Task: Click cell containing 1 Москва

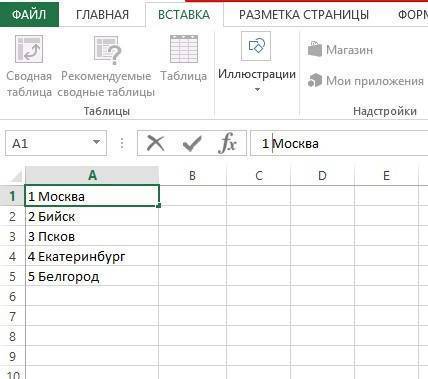Action: (92, 196)
